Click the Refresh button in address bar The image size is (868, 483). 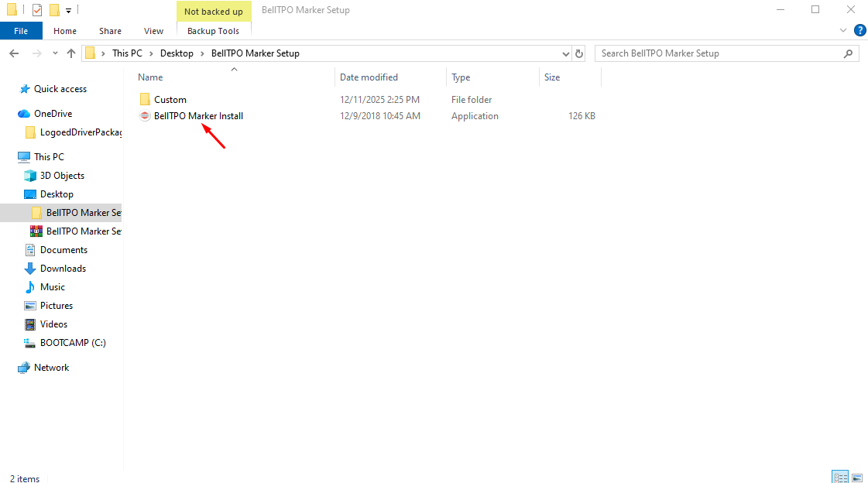click(x=579, y=53)
